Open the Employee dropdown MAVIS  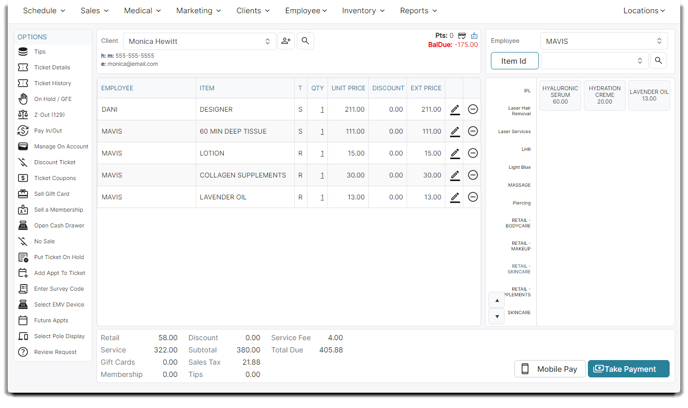pyautogui.click(x=604, y=41)
